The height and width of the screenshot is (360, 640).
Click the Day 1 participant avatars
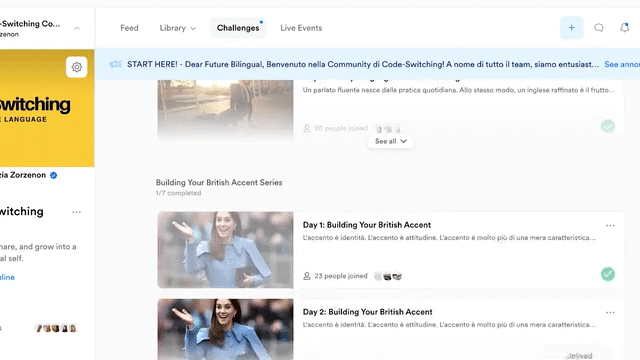coord(388,276)
